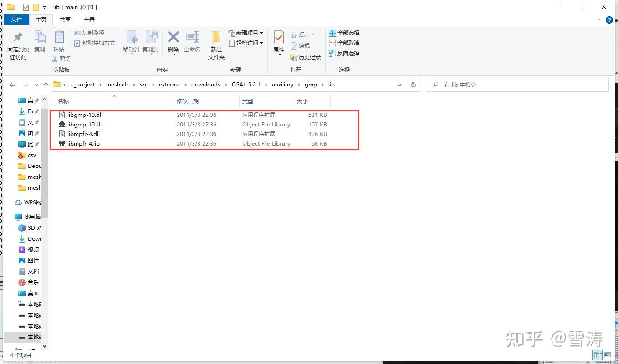618x364 pixels.
Task: Create New Folder (新建文件夹)
Action: click(216, 45)
